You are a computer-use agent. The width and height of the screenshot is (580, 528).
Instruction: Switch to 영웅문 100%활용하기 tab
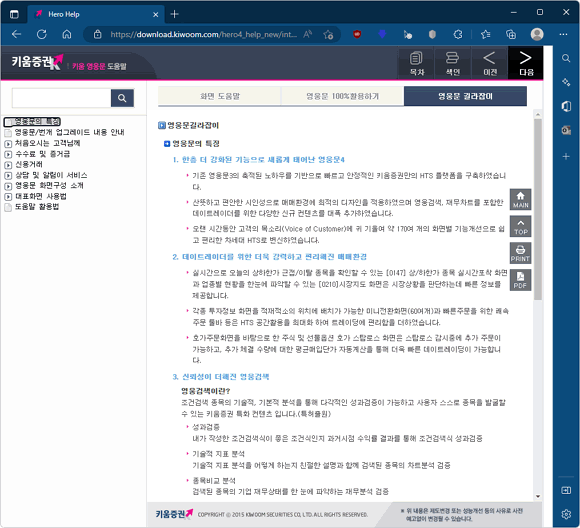(342, 96)
